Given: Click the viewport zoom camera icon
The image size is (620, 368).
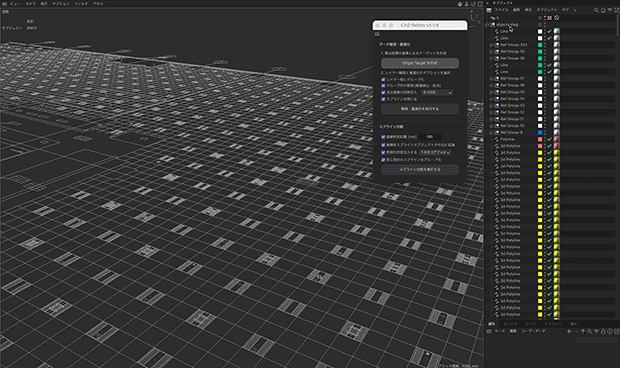Looking at the screenshot, I should [467, 4].
